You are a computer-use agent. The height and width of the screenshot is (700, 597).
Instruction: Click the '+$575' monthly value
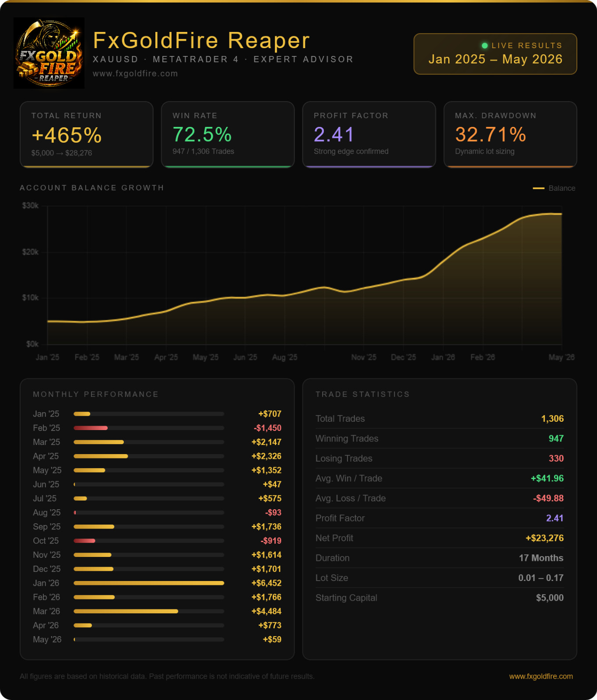coord(270,498)
